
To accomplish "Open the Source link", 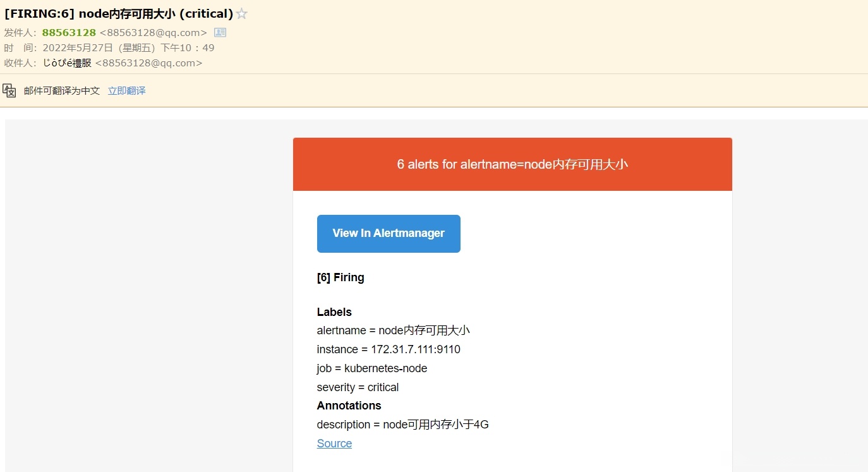I will [x=334, y=444].
